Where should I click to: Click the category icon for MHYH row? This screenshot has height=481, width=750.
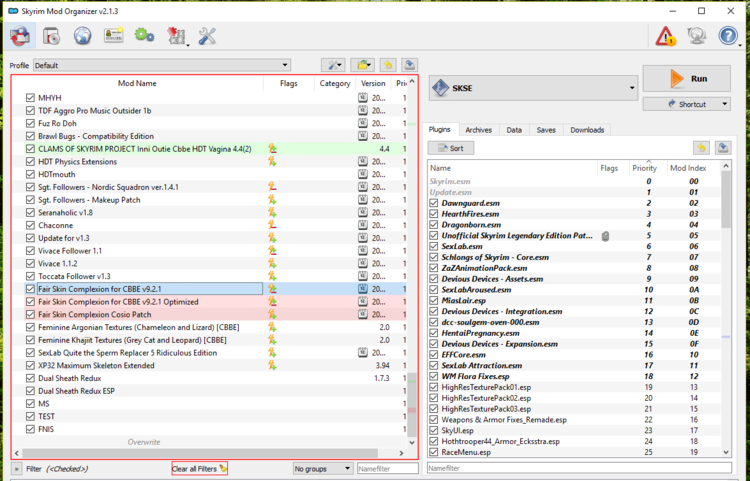point(363,98)
